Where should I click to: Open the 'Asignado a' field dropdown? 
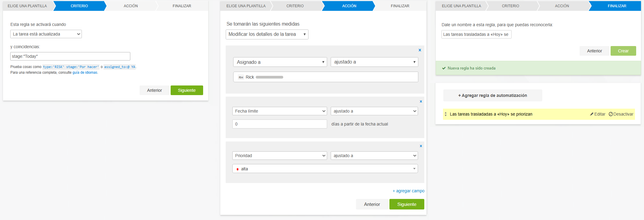click(280, 62)
